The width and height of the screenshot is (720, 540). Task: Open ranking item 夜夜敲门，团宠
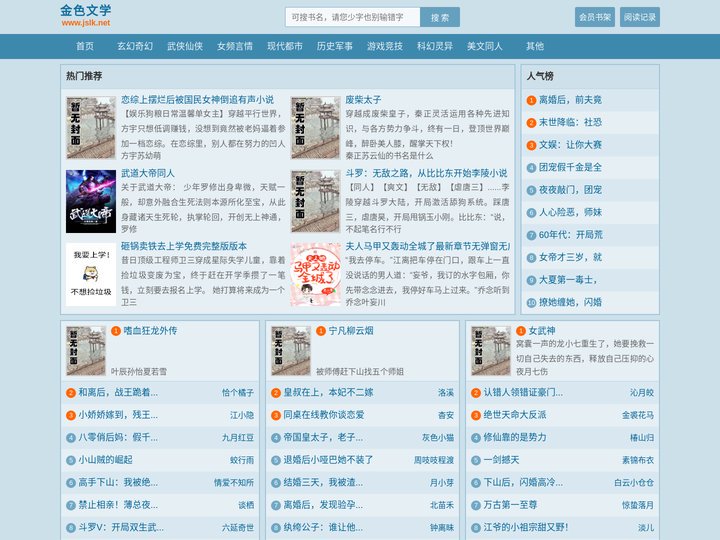point(570,190)
